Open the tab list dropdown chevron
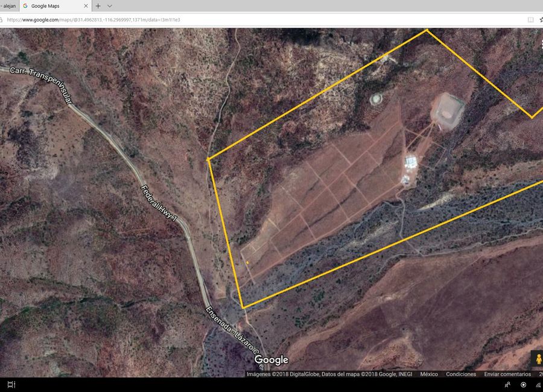 109,6
